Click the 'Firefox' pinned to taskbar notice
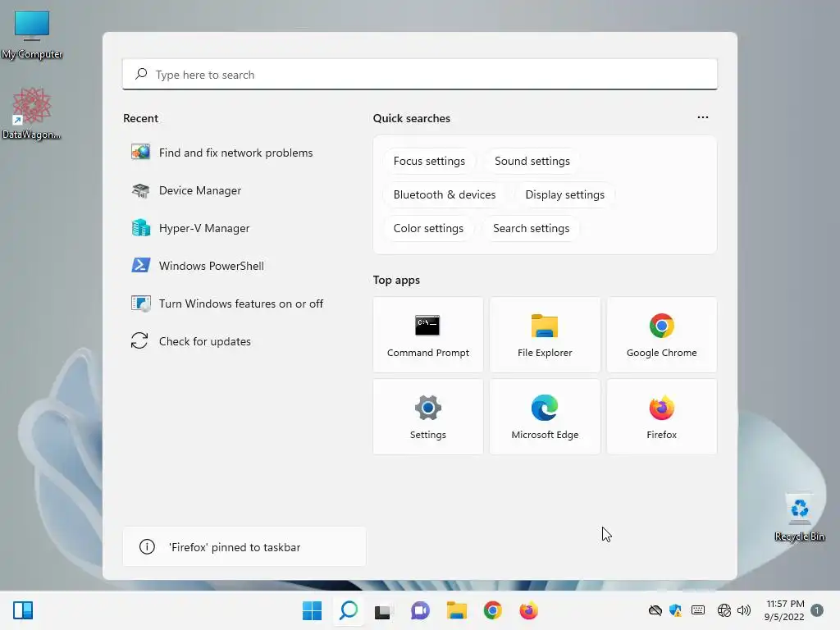The width and height of the screenshot is (840, 630). [x=244, y=547]
